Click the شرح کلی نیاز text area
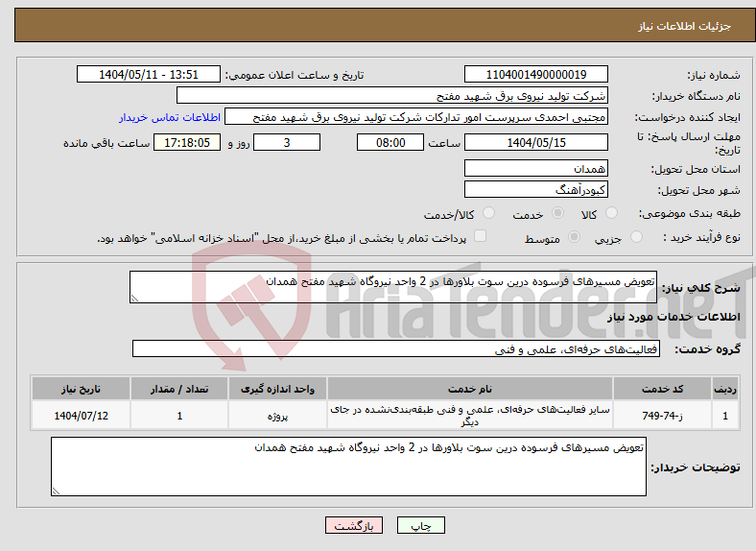 point(393,287)
